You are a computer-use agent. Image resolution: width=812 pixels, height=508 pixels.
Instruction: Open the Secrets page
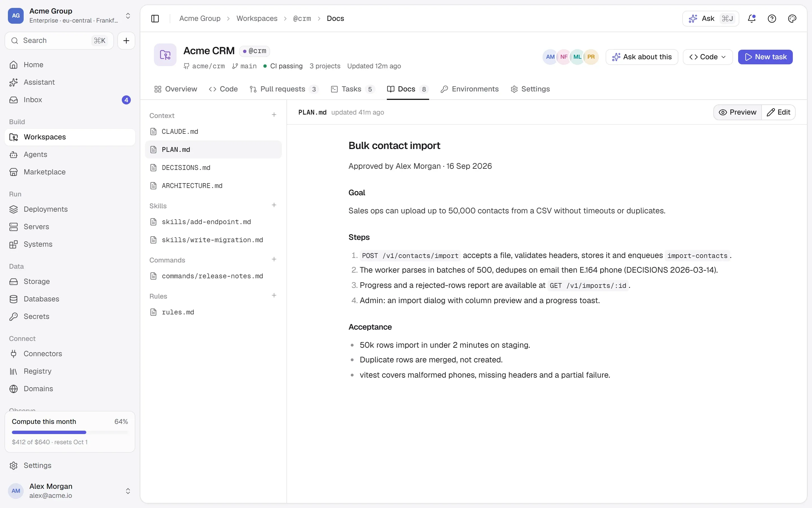point(70,316)
